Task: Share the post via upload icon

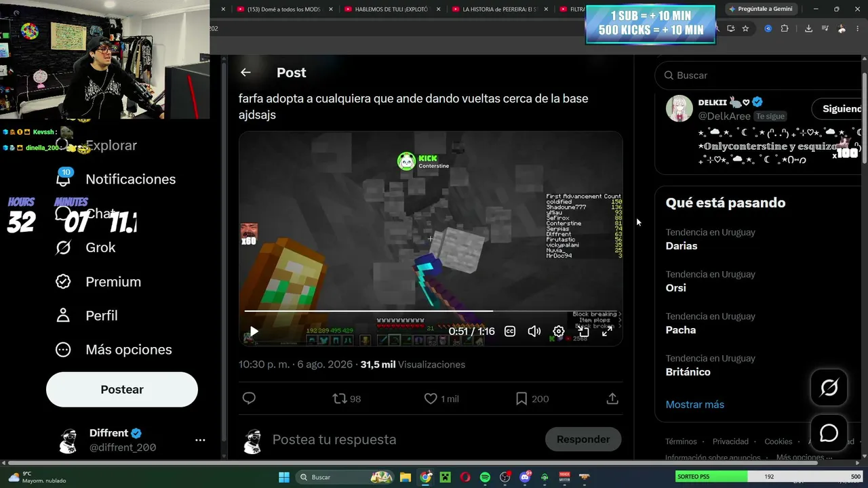Action: 612,399
